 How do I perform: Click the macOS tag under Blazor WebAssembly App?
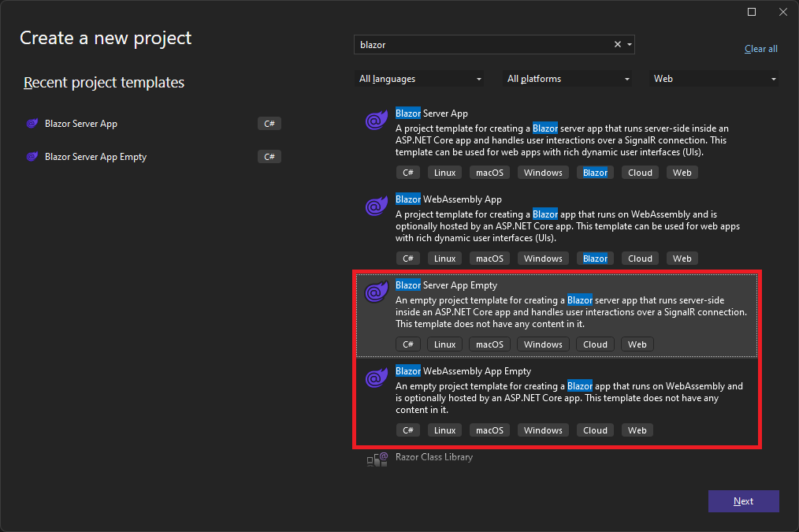click(489, 259)
